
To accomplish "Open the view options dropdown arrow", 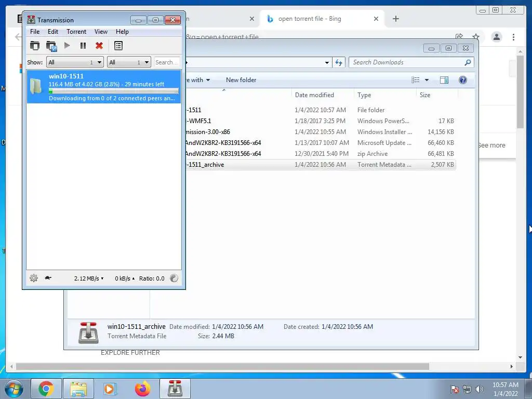I will [x=427, y=80].
